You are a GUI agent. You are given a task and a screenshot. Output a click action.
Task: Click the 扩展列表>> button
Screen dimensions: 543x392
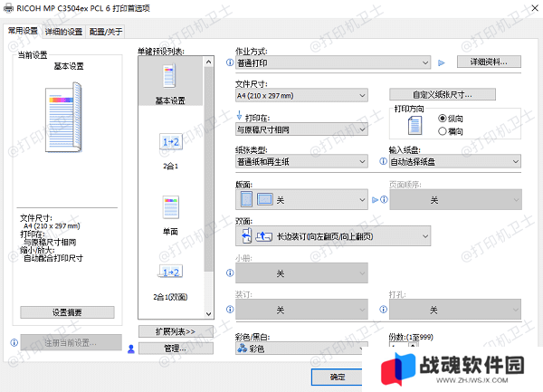(x=176, y=331)
